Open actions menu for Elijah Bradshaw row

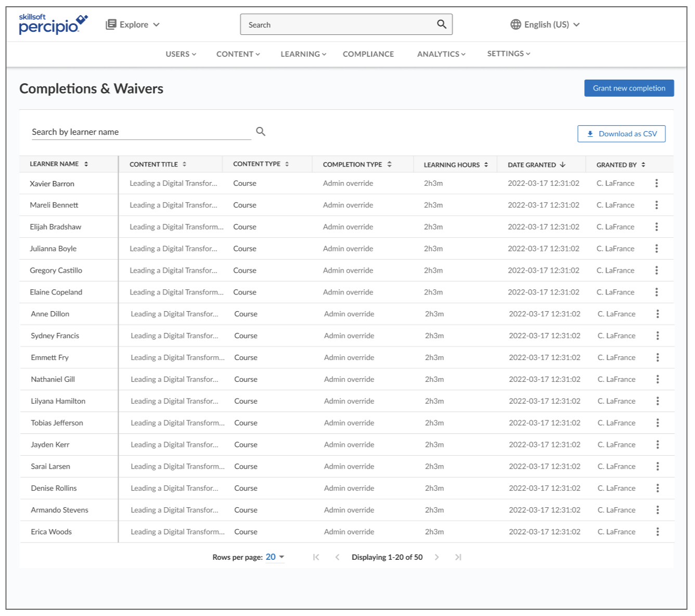pyautogui.click(x=657, y=227)
